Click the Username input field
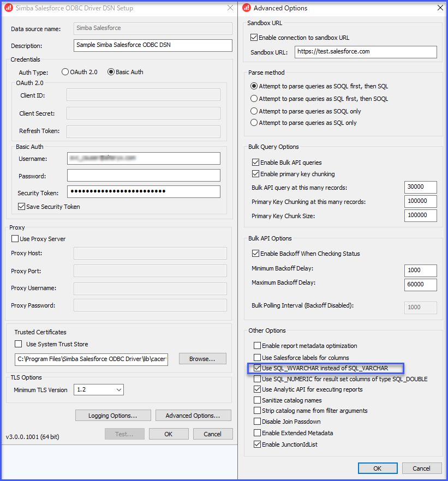The image size is (448, 481). click(144, 158)
